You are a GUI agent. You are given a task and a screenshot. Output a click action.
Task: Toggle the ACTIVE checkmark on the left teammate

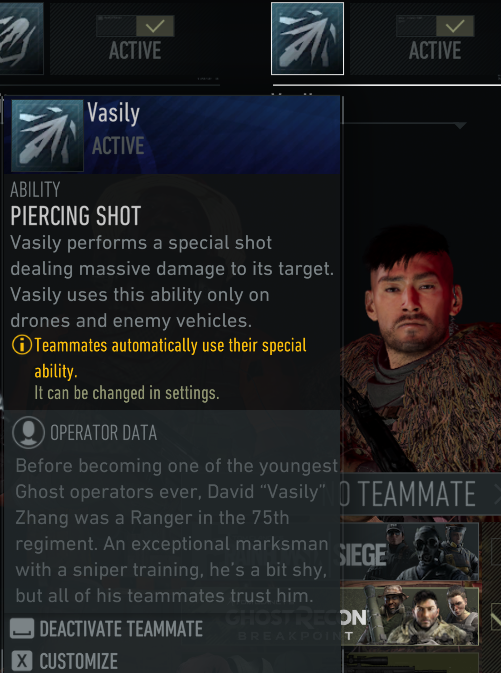click(155, 27)
